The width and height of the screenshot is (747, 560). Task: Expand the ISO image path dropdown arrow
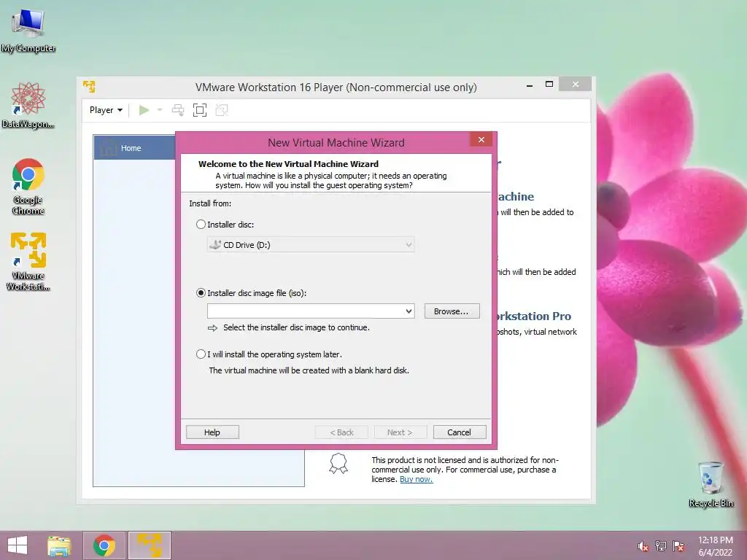pos(409,311)
